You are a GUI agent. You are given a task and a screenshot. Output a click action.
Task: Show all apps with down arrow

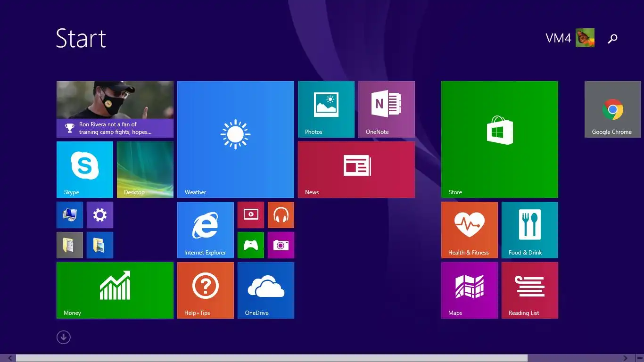point(64,337)
